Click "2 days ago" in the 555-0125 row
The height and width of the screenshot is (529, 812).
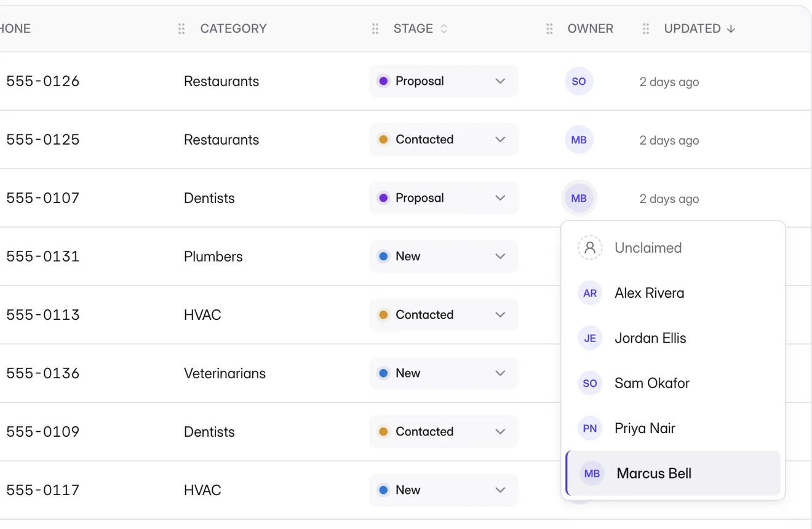pos(669,140)
